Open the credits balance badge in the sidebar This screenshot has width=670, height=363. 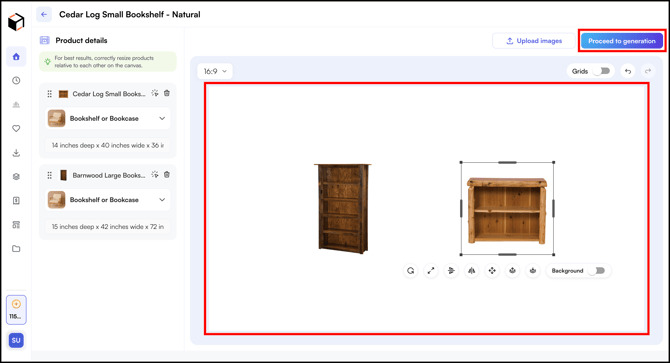pos(16,310)
